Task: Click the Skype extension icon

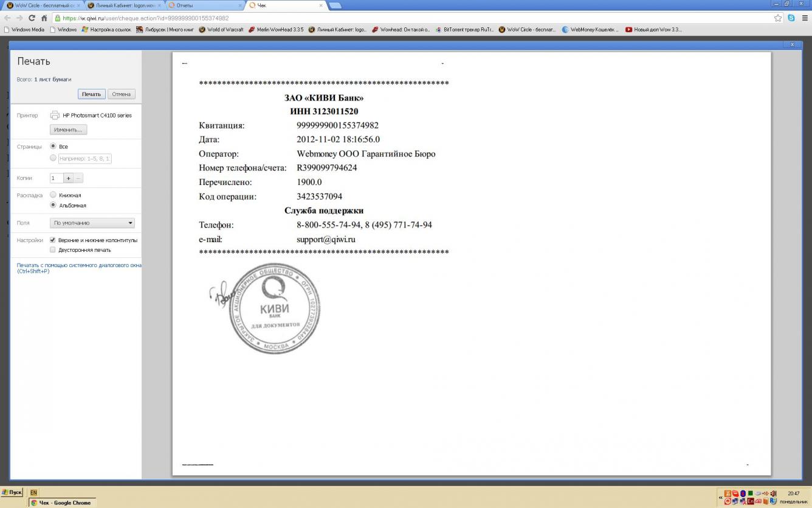Action: tap(791, 18)
